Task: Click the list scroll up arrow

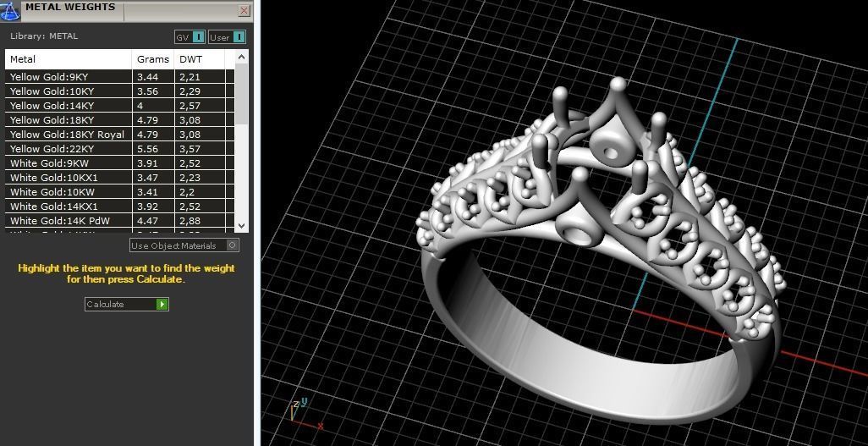Action: point(241,57)
